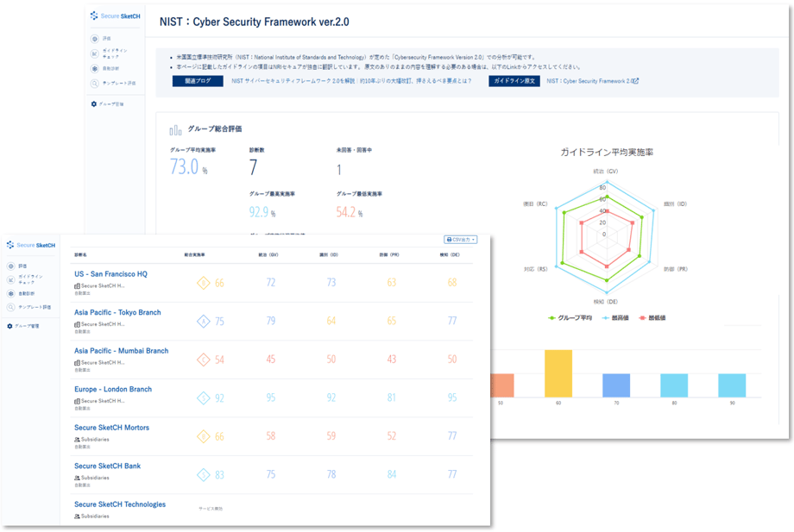
Task: Click the light blue histogram bar at 80
Action: pyautogui.click(x=674, y=385)
